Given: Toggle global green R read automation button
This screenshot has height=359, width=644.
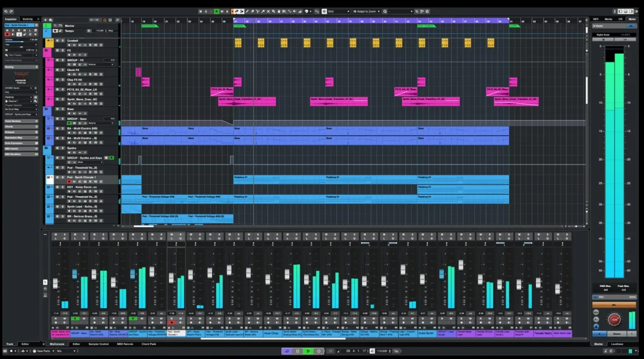Looking at the screenshot, I should (x=216, y=11).
